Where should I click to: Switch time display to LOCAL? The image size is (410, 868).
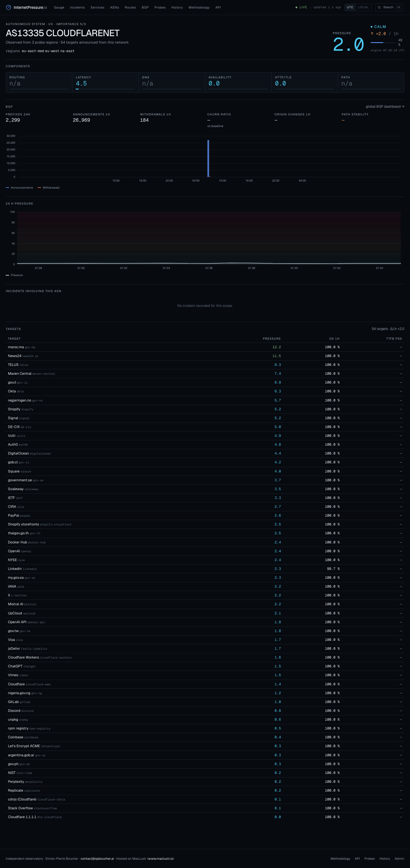click(x=363, y=7)
